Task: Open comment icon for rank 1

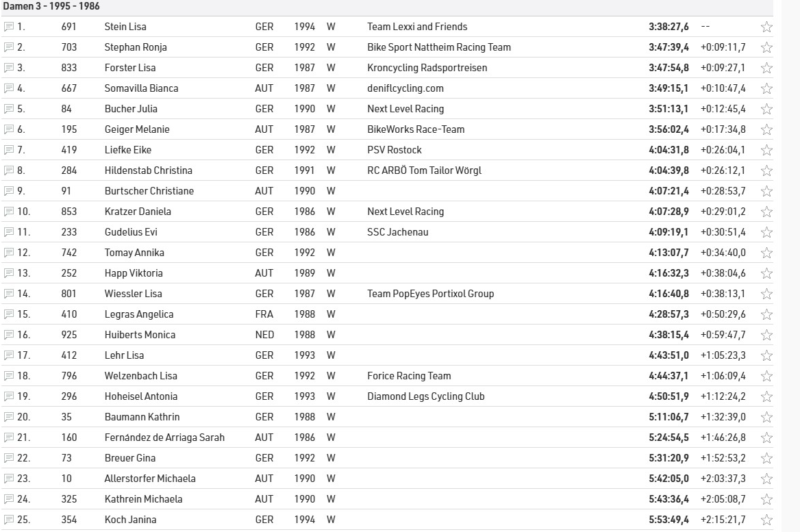Action: [9, 27]
